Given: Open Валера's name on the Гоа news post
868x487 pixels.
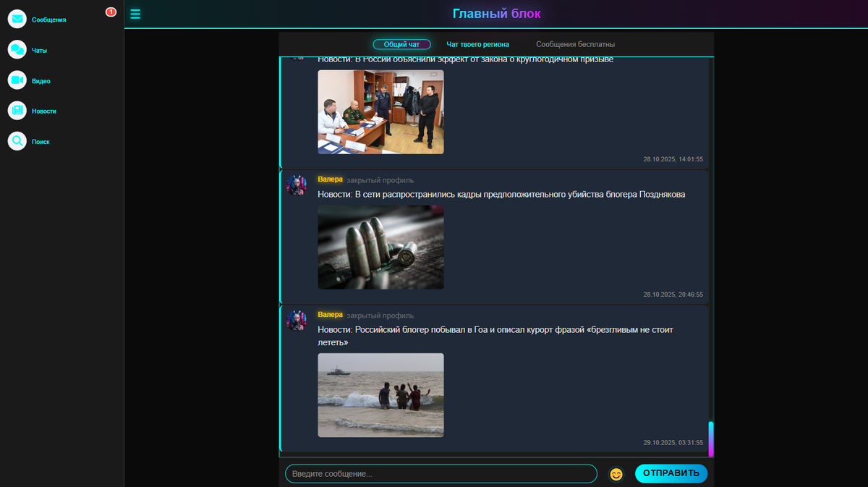Looking at the screenshot, I should [x=330, y=315].
